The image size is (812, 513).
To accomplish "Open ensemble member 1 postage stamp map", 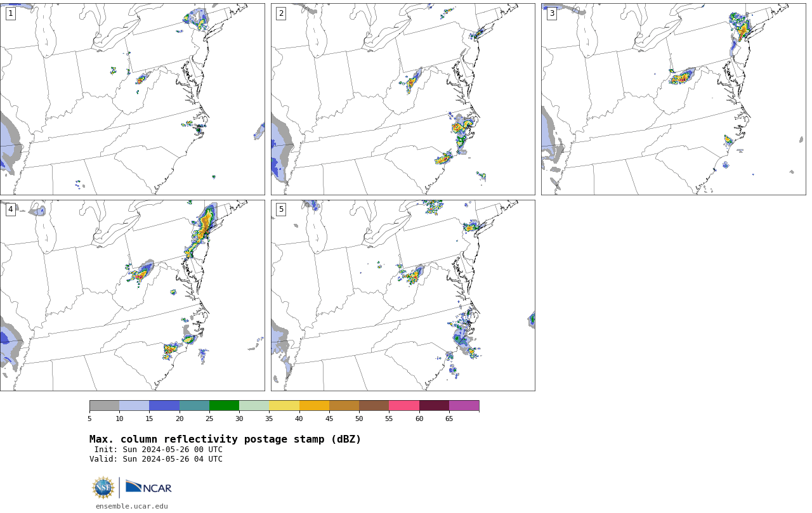I will 133,99.
